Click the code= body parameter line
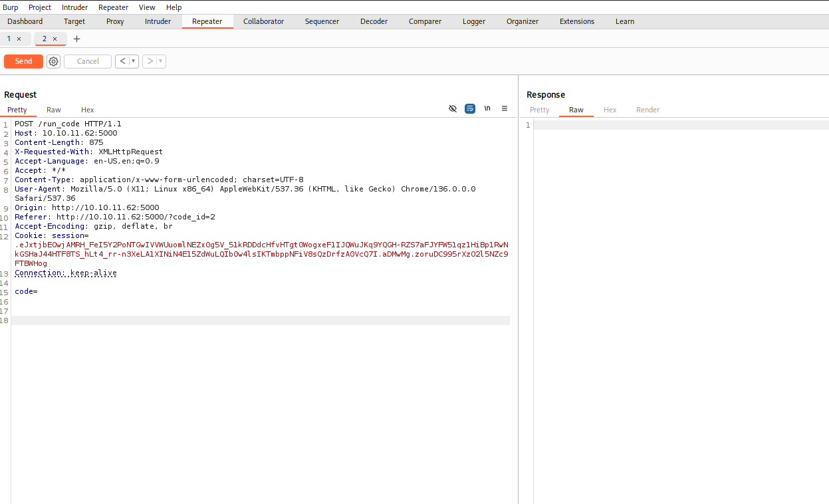 click(x=26, y=291)
